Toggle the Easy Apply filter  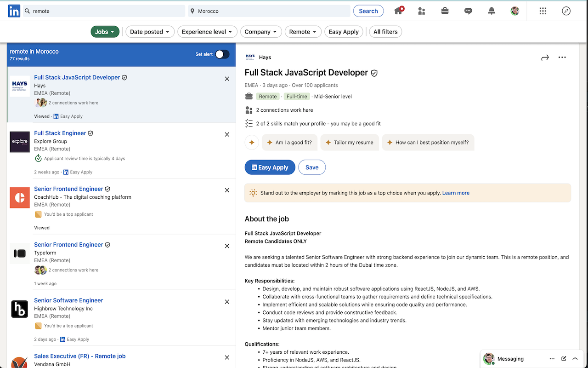click(344, 32)
